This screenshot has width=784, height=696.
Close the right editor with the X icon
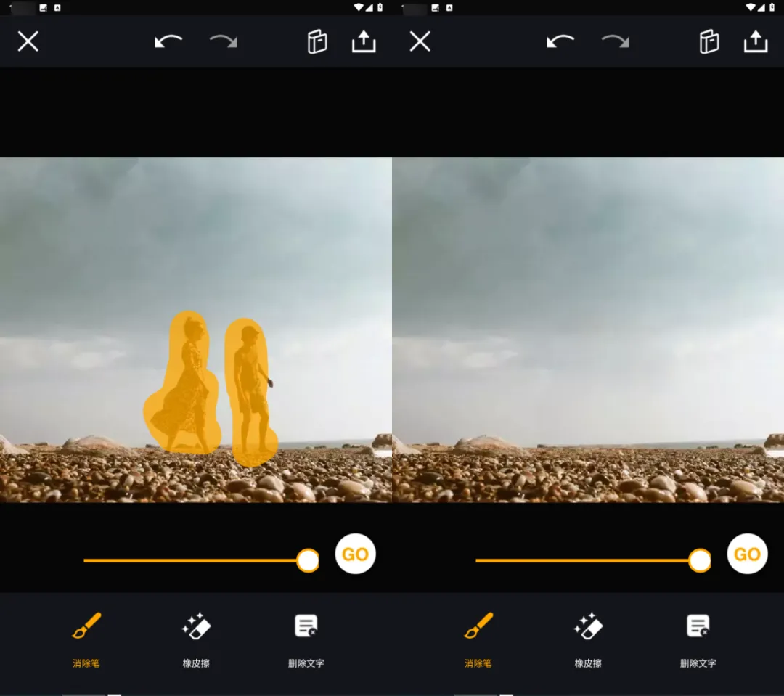click(x=420, y=41)
